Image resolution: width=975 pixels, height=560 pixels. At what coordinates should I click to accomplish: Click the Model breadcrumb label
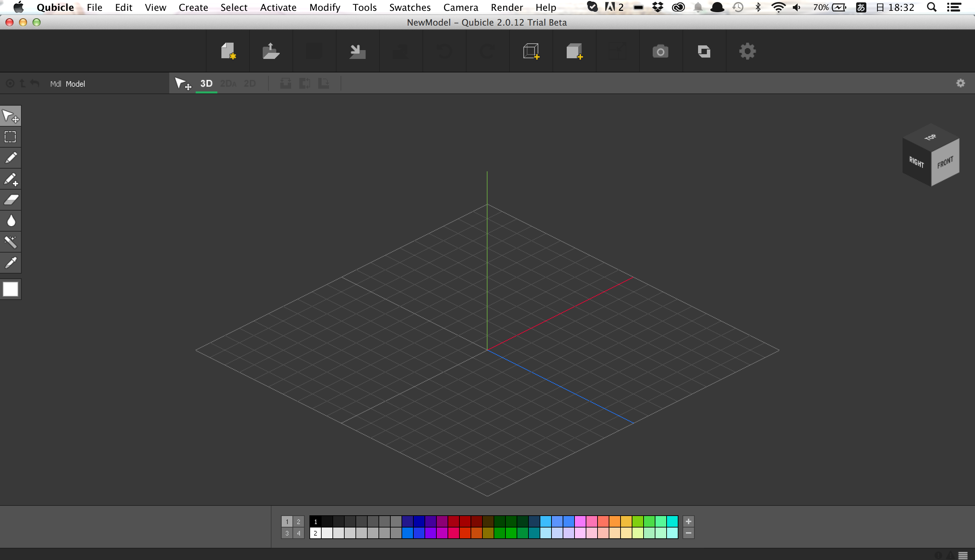[75, 84]
